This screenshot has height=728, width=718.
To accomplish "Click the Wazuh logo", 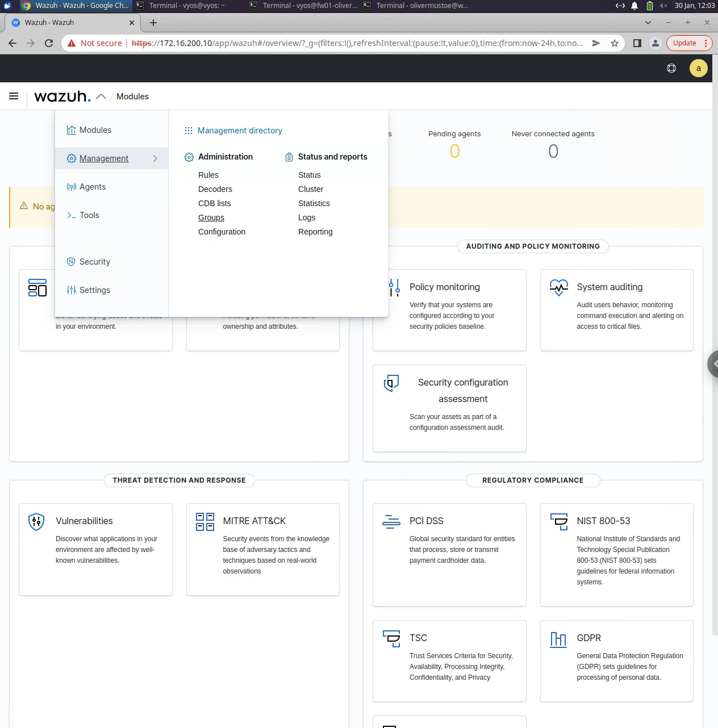I will pos(62,97).
